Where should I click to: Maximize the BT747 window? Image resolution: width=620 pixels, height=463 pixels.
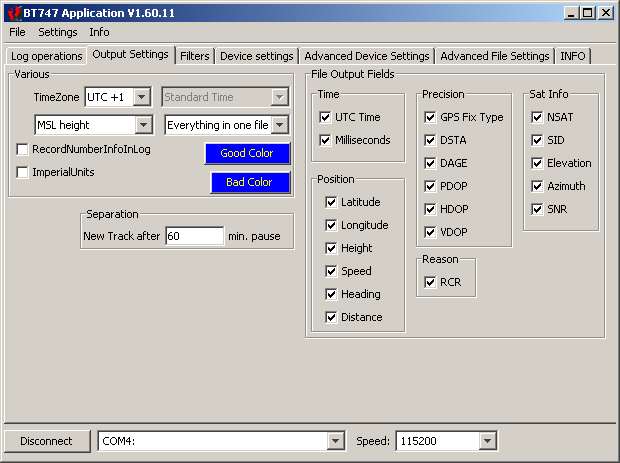(x=588, y=13)
